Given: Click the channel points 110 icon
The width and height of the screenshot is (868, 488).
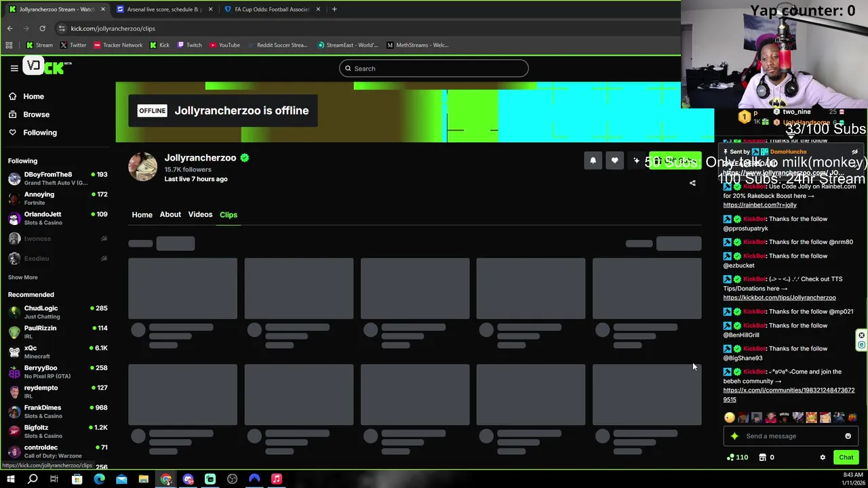Looking at the screenshot, I should (737, 457).
